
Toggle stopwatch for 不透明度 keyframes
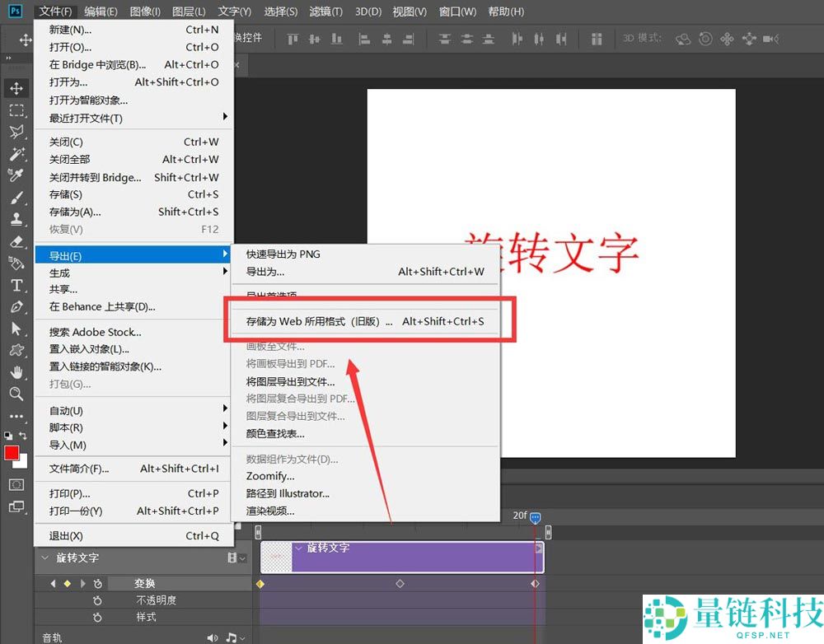(x=97, y=600)
